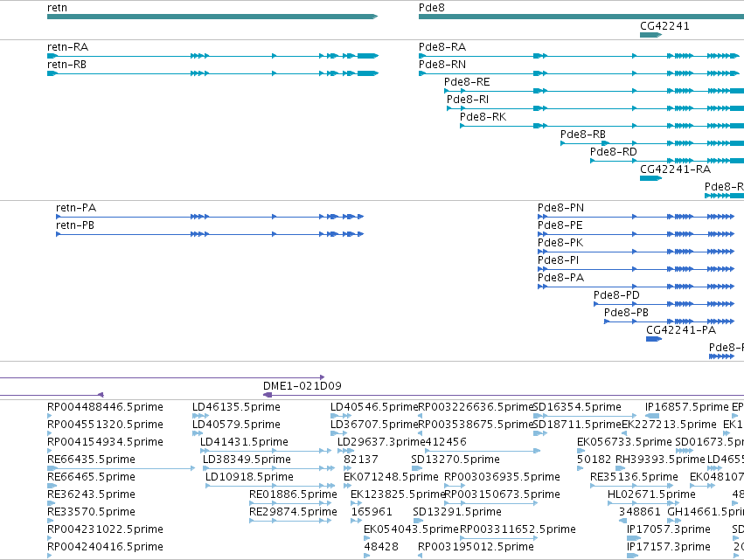The height and width of the screenshot is (560, 744).
Task: Select EST RP004240416.5prime
Action: click(105, 547)
